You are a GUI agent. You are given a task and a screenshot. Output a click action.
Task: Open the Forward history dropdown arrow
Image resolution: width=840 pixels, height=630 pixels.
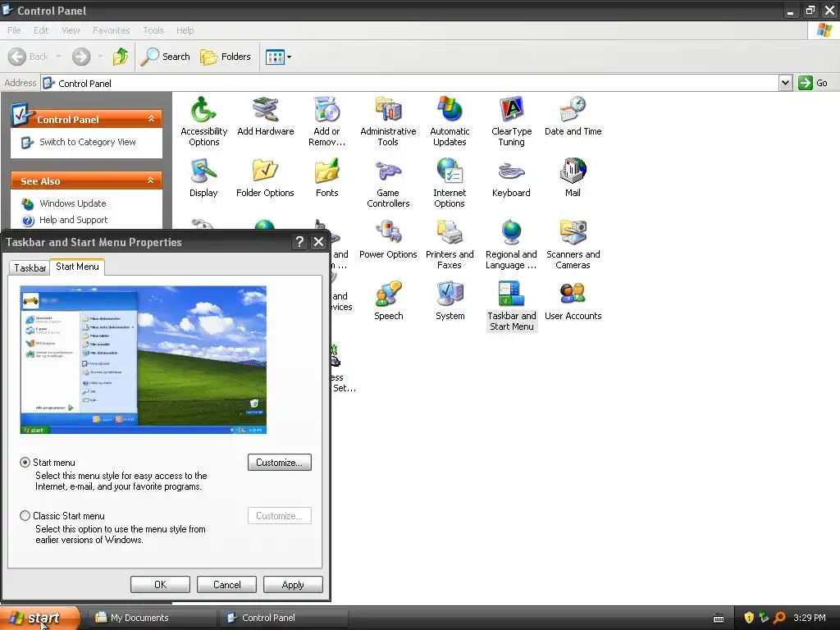tap(101, 57)
